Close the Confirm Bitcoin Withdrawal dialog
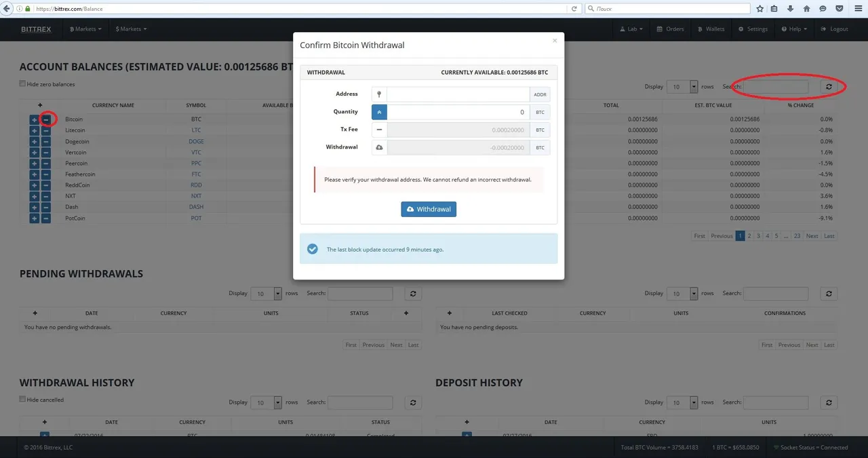The width and height of the screenshot is (868, 458). [555, 41]
